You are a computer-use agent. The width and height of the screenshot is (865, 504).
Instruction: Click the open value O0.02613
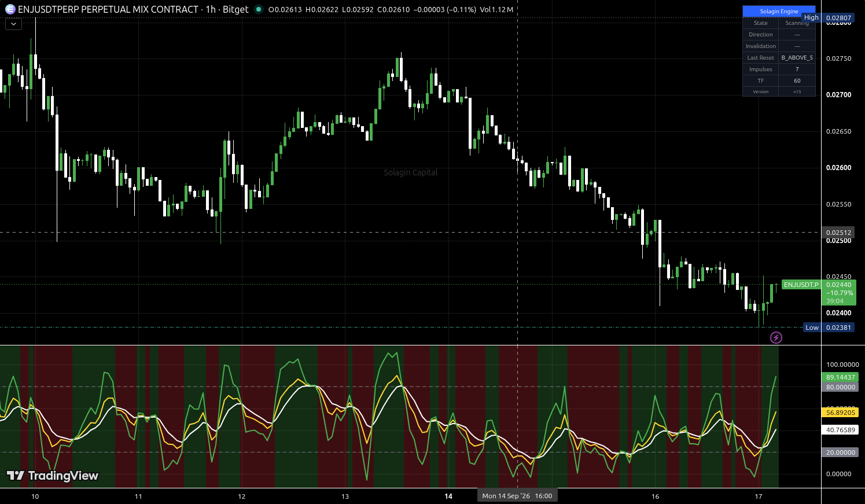point(285,9)
